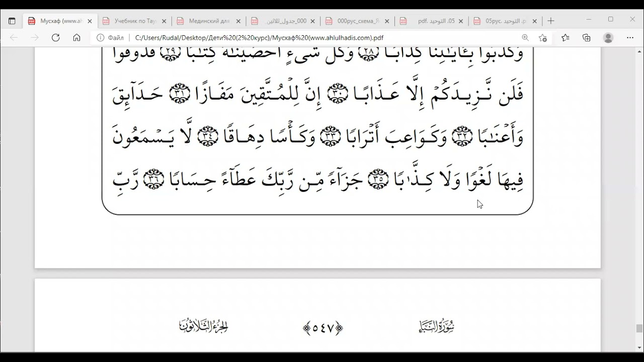The height and width of the screenshot is (362, 644).
Task: Switch to the 05. التوحيد pdf tab
Action: click(x=433, y=21)
